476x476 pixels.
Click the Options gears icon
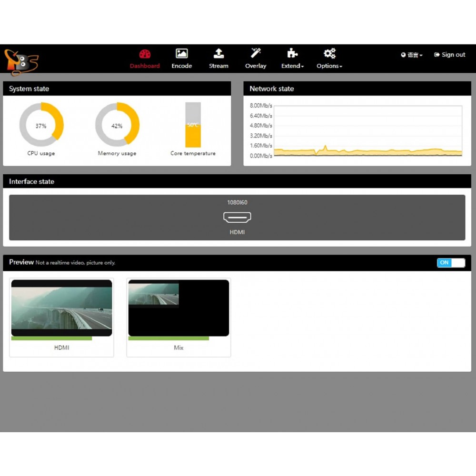329,53
